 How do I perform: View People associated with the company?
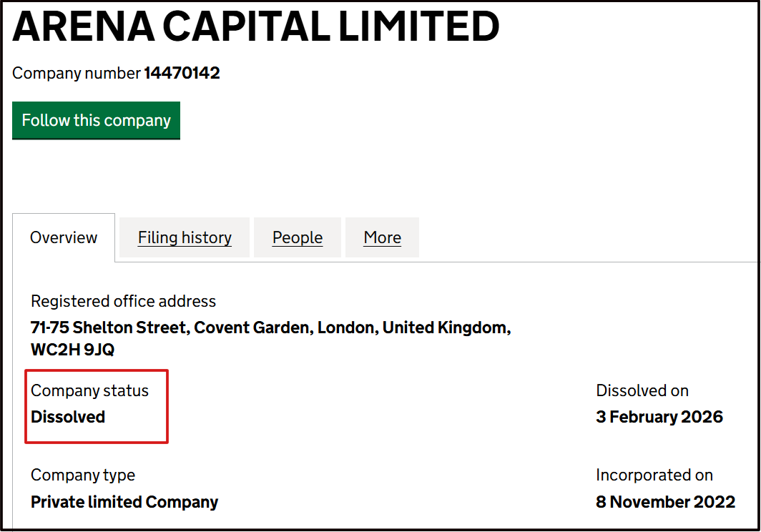[297, 237]
